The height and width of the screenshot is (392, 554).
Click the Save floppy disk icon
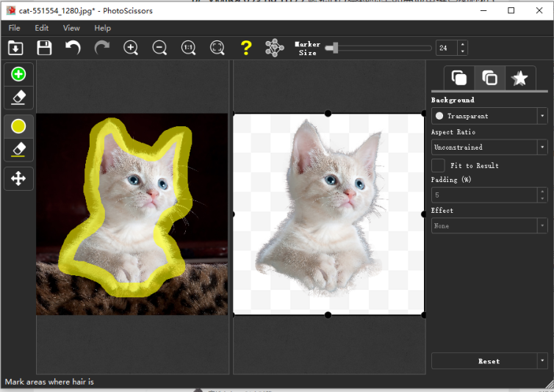coord(44,48)
